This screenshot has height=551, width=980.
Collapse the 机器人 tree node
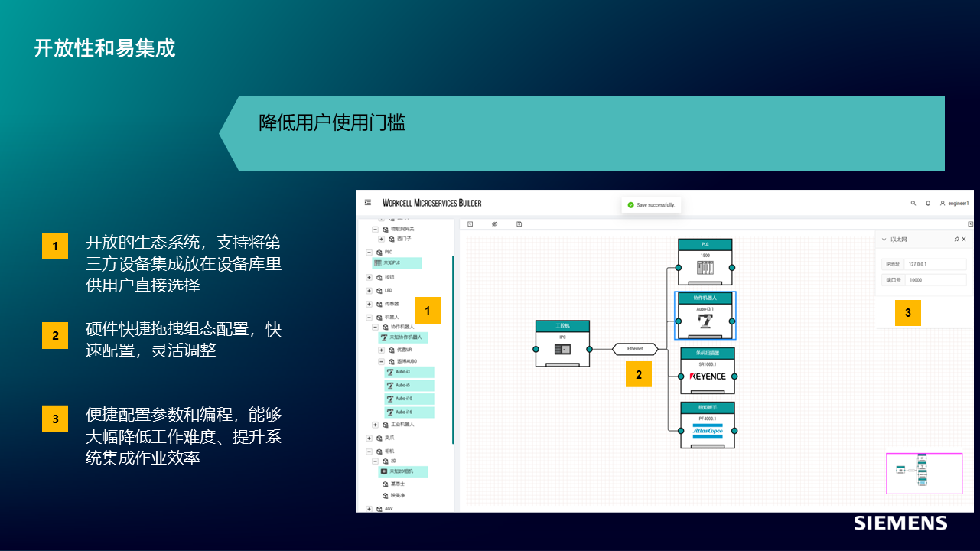pyautogui.click(x=369, y=317)
